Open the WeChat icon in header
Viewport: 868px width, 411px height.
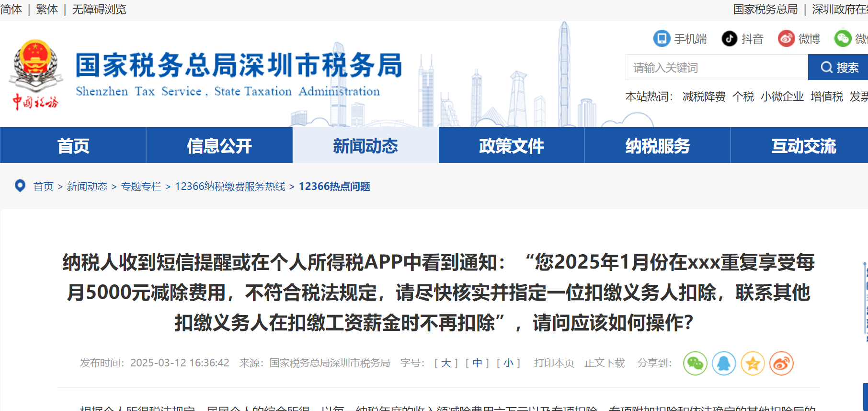pyautogui.click(x=843, y=38)
